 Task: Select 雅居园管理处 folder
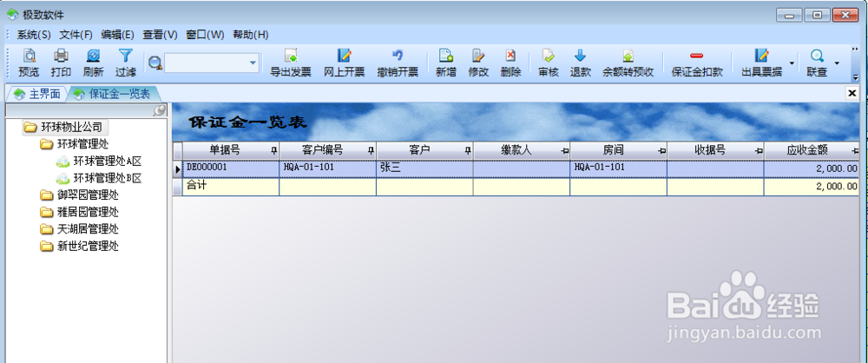(x=80, y=212)
